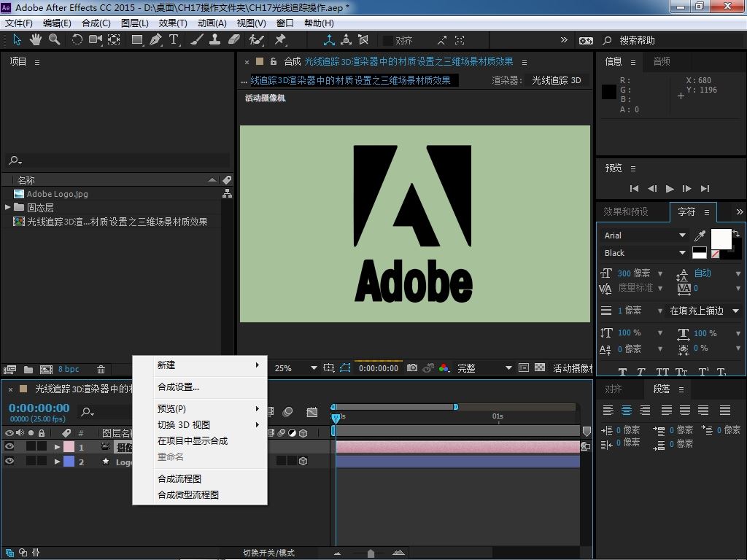This screenshot has height=560, width=747.
Task: Play the composition preview
Action: coord(670,189)
